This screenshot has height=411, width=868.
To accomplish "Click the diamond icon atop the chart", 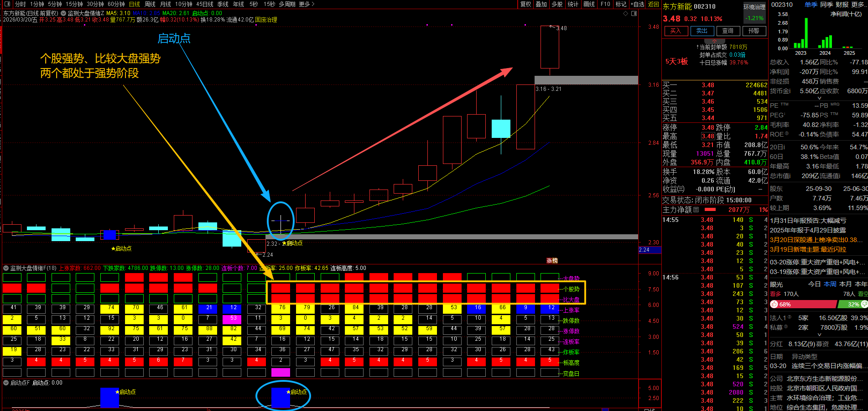I will coord(625,13).
